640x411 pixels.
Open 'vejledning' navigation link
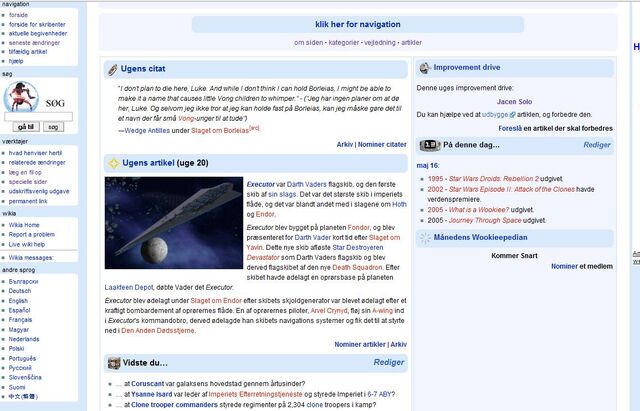pos(380,42)
